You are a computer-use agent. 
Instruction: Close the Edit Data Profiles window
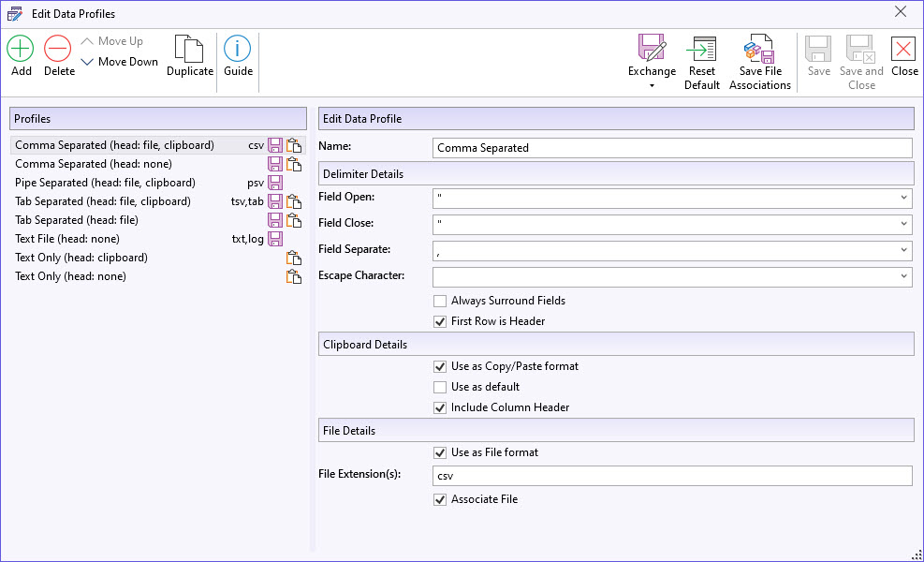900,12
